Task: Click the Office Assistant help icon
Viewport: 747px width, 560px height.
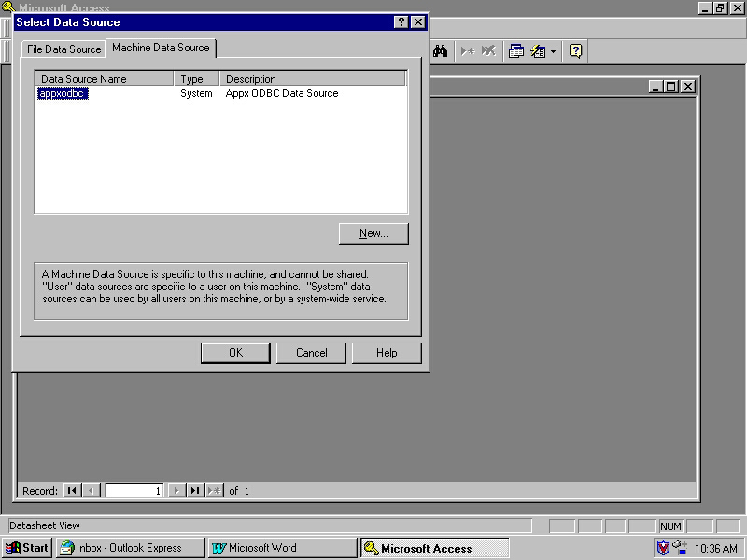Action: click(575, 51)
